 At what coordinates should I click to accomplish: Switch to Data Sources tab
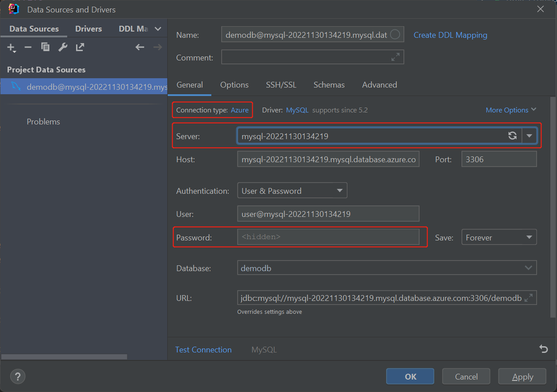[34, 29]
